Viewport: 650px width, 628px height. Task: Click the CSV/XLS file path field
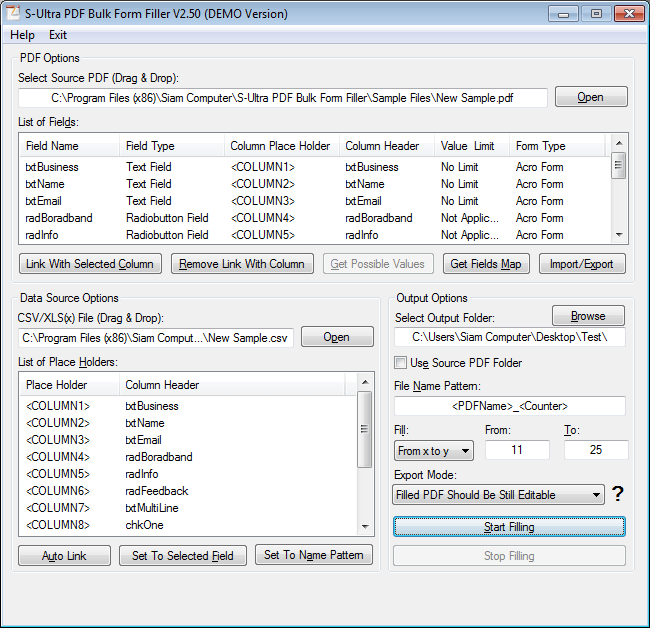click(x=156, y=338)
